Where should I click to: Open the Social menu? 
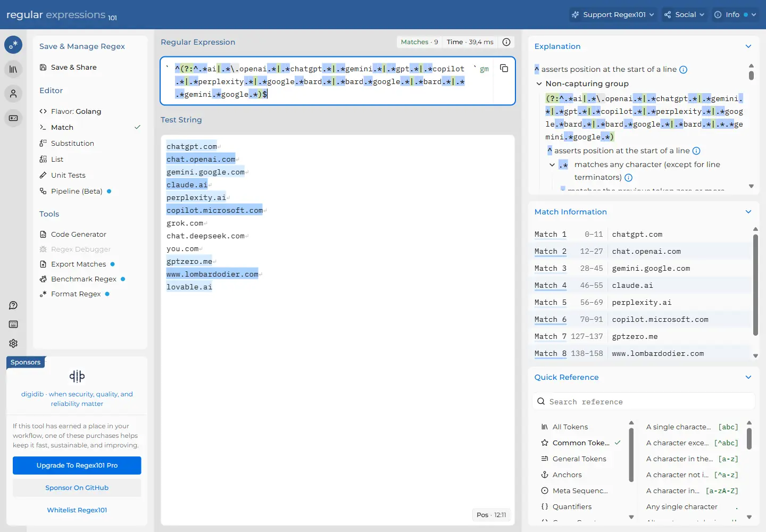tap(684, 14)
